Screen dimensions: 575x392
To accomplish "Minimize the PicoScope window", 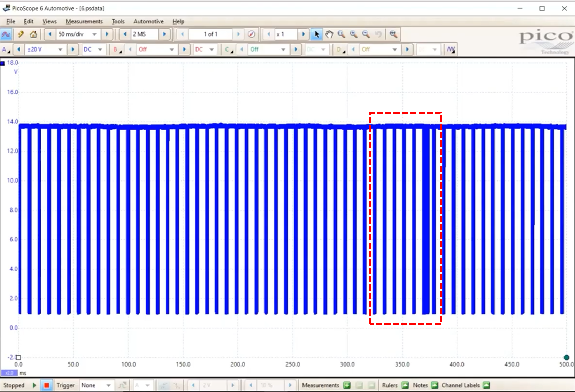I will pyautogui.click(x=520, y=8).
